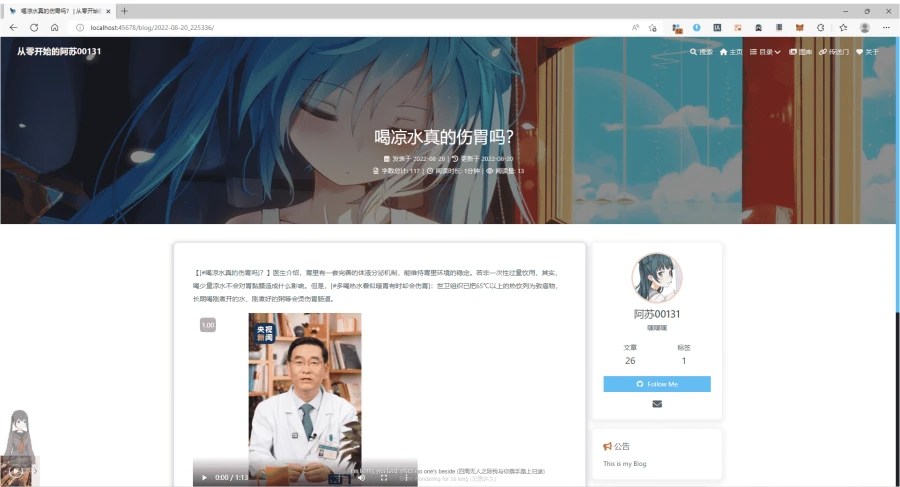Open the 关于 about menu item

[x=867, y=52]
